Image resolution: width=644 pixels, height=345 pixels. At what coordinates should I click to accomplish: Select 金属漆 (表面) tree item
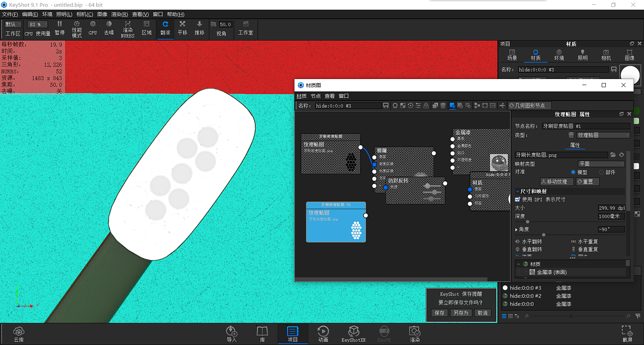tap(551, 272)
